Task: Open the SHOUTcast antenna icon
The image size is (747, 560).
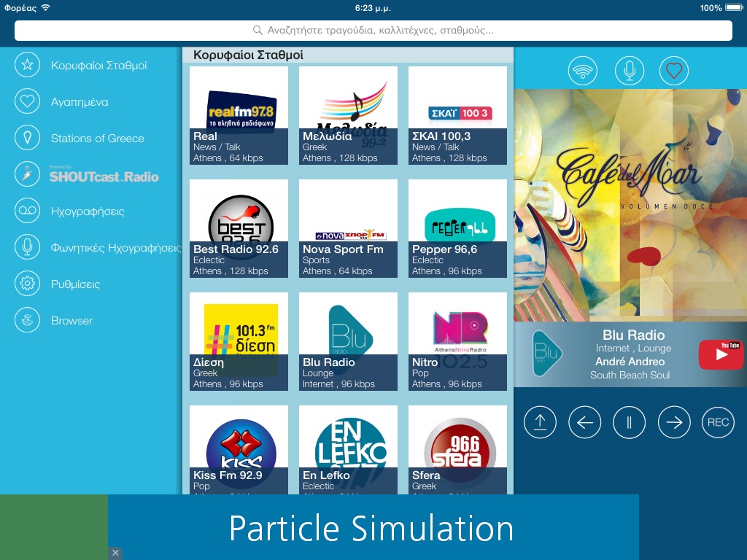Action: [x=27, y=174]
